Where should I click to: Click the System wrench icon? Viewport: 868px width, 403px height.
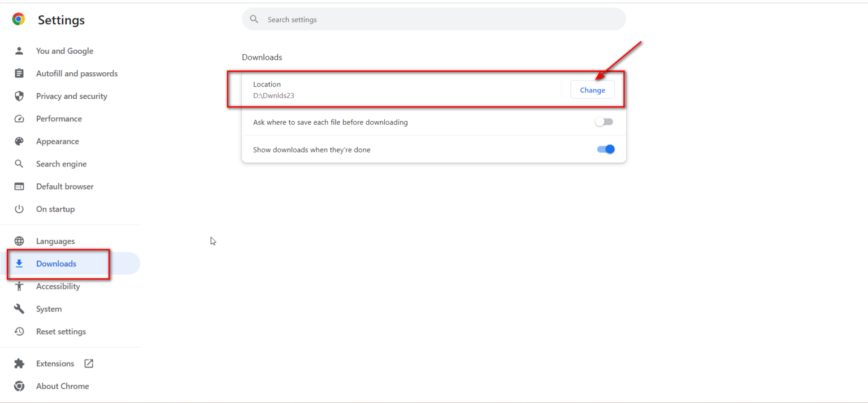19,309
